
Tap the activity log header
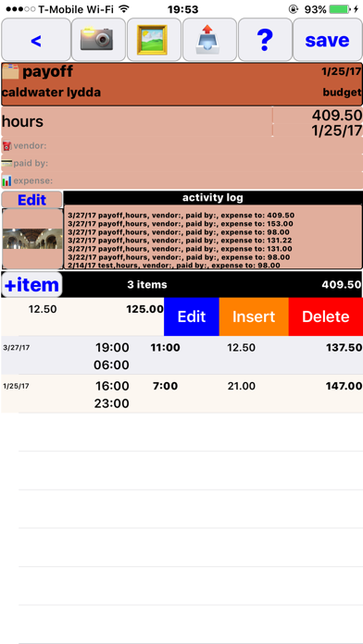[x=213, y=198]
